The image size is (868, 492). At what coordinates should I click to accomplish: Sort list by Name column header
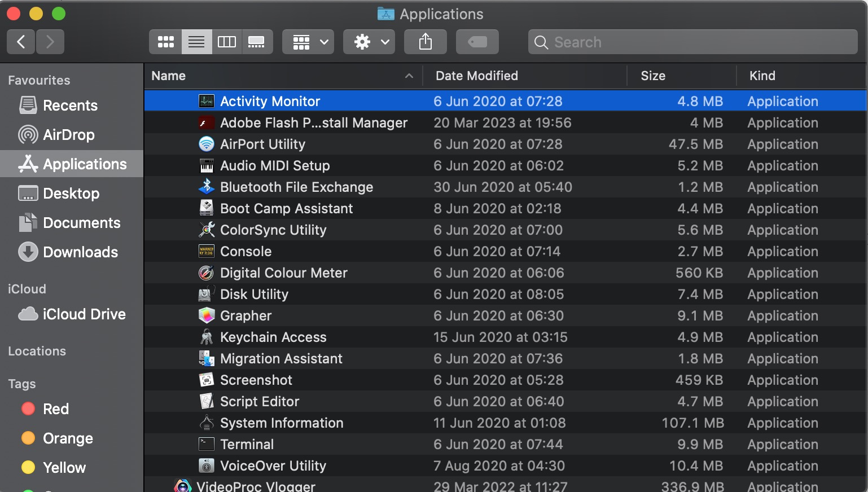click(283, 76)
